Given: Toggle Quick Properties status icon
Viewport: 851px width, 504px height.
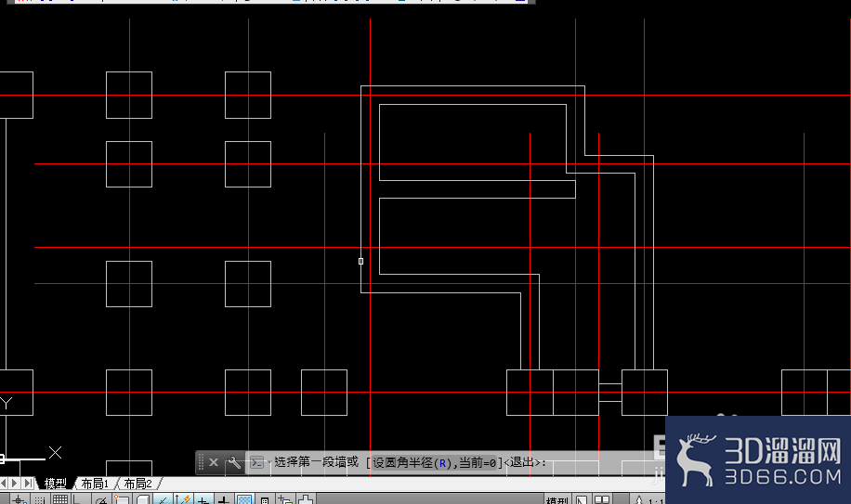Looking at the screenshot, I should (265, 499).
